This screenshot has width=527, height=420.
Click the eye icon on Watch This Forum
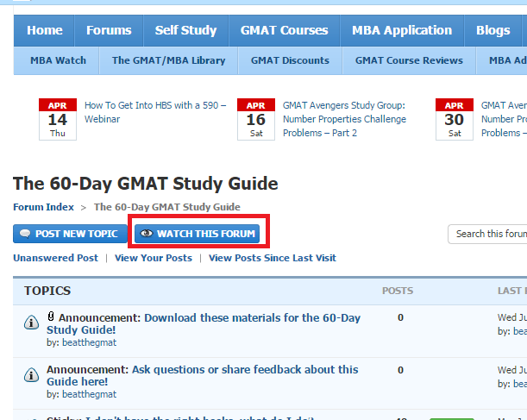[147, 233]
